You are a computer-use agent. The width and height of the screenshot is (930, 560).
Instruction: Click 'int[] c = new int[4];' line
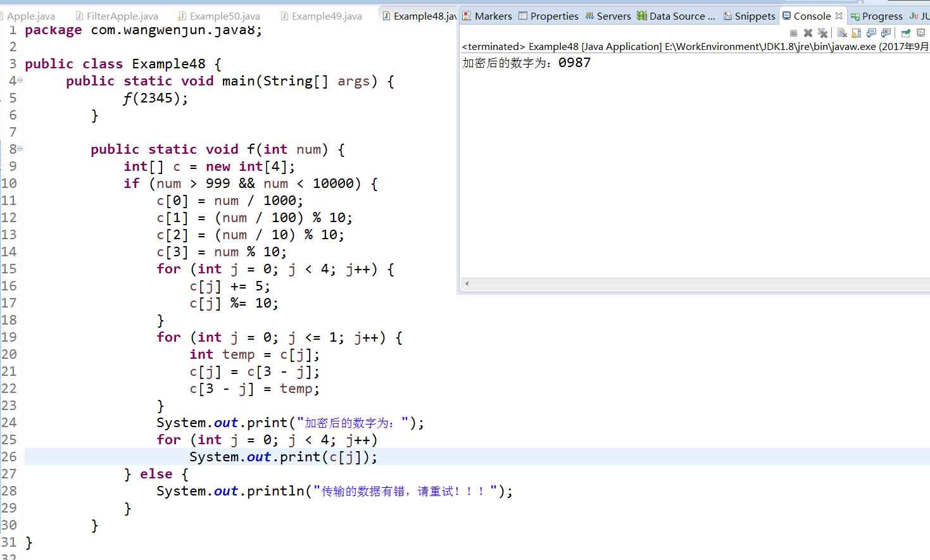pyautogui.click(x=210, y=166)
